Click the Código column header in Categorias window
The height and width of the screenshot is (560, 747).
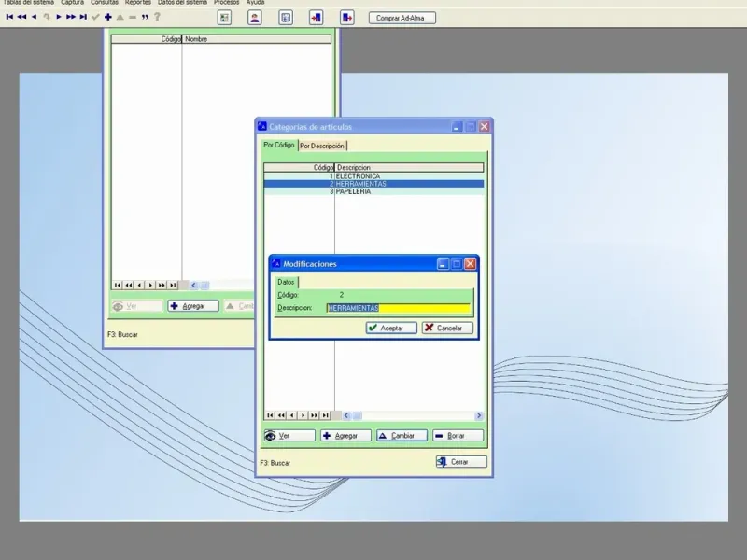[299, 168]
